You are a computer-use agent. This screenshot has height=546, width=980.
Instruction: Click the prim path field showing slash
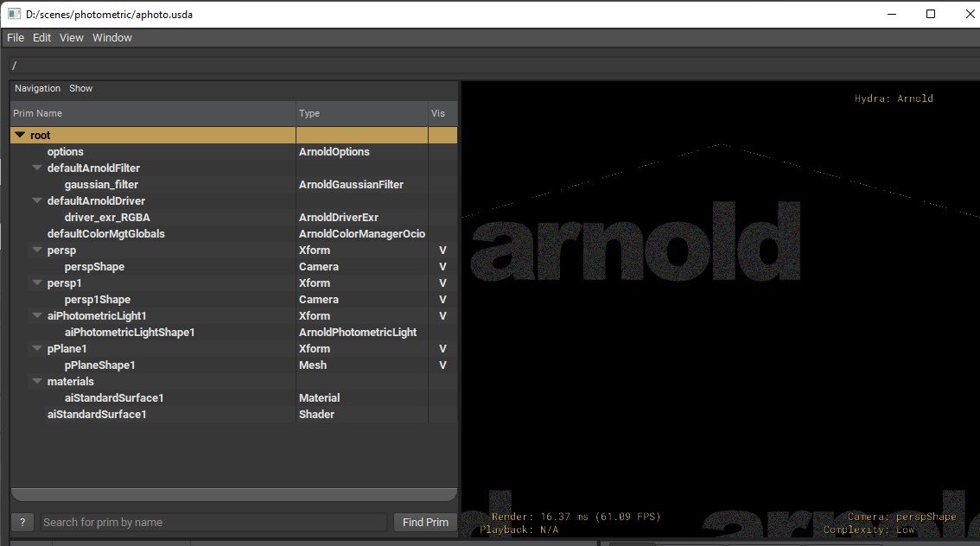click(x=495, y=65)
